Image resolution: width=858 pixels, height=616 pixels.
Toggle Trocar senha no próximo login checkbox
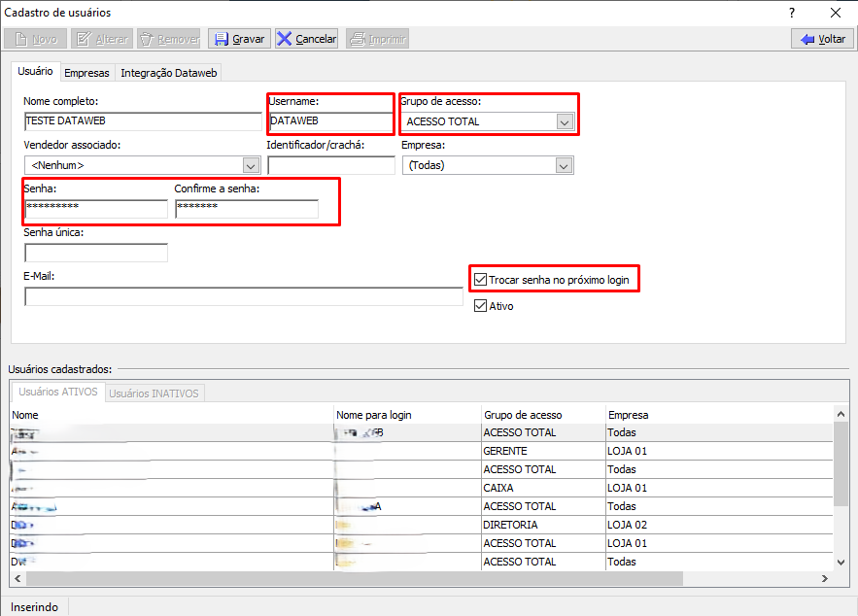[480, 280]
